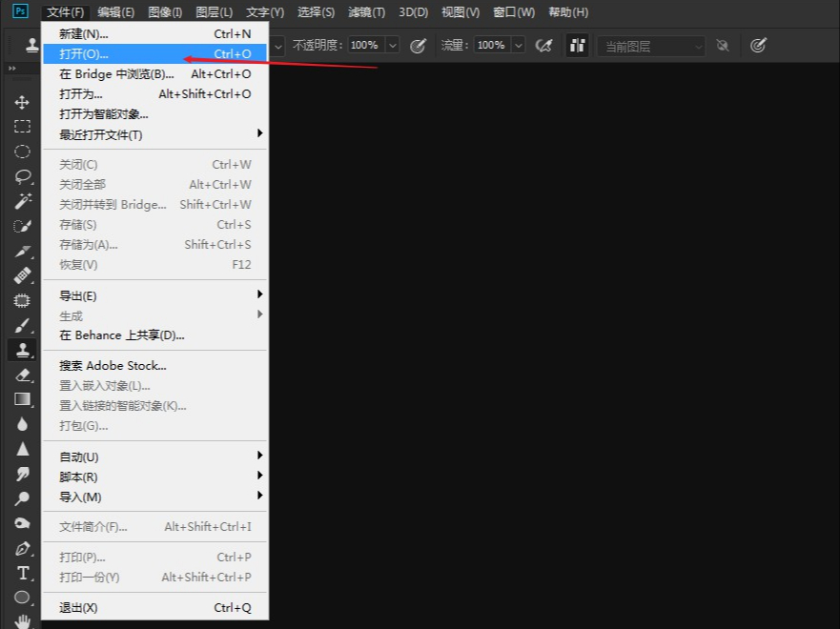This screenshot has width=840, height=629.
Task: Open the flow slider dropdown arrow
Action: click(x=518, y=46)
